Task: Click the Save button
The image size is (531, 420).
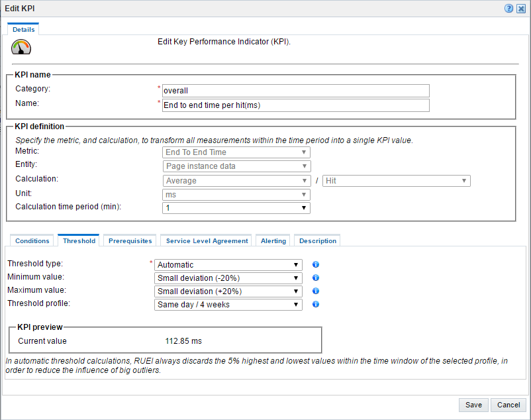Action: (x=473, y=405)
